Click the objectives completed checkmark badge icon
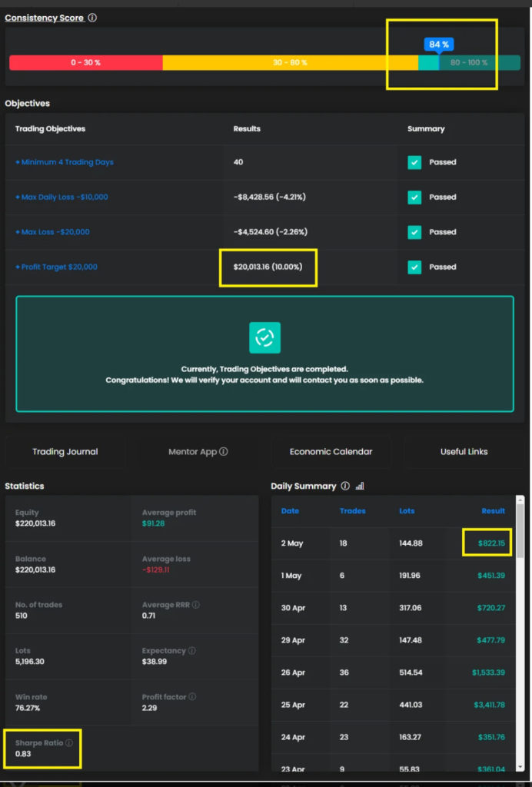Viewport: 532px width, 787px height. coord(264,337)
